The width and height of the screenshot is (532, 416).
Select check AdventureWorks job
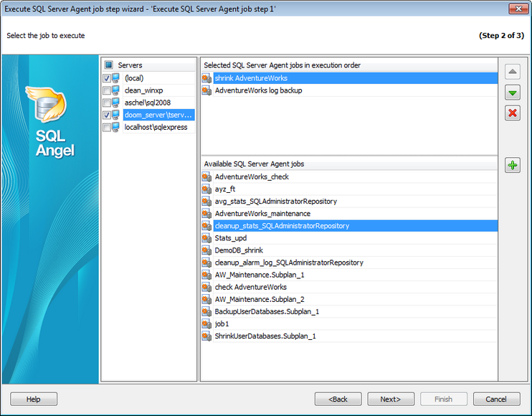pos(355,287)
